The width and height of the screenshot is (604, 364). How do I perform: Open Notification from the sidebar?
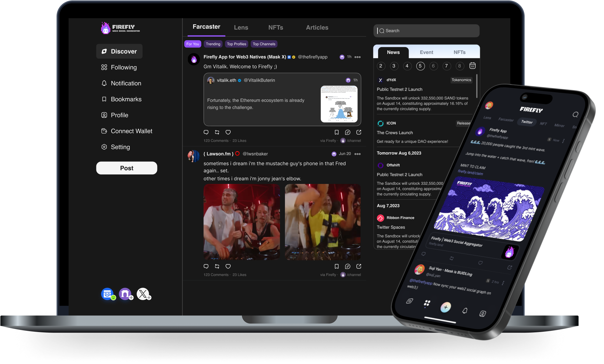[x=121, y=83]
